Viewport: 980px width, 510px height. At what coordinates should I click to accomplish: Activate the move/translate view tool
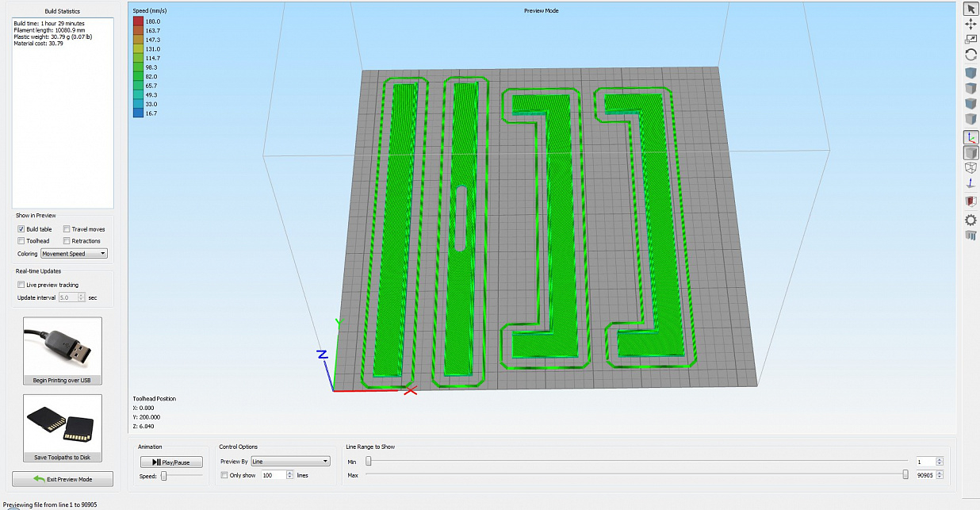pos(970,25)
